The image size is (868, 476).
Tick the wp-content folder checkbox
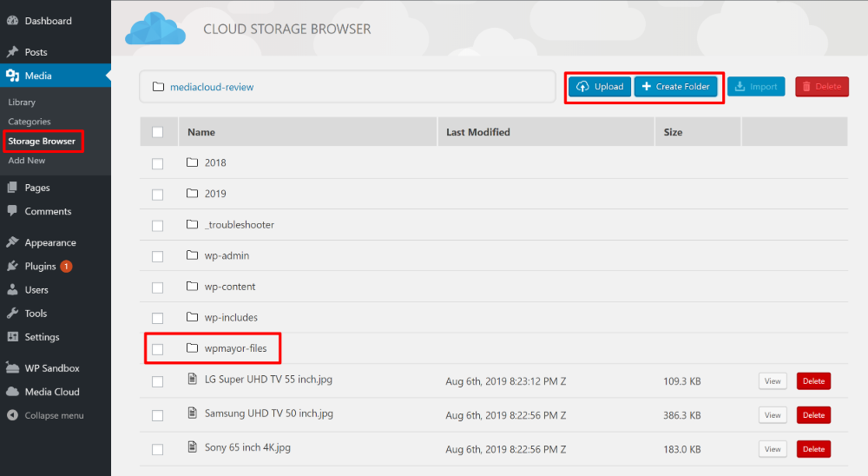coord(158,288)
